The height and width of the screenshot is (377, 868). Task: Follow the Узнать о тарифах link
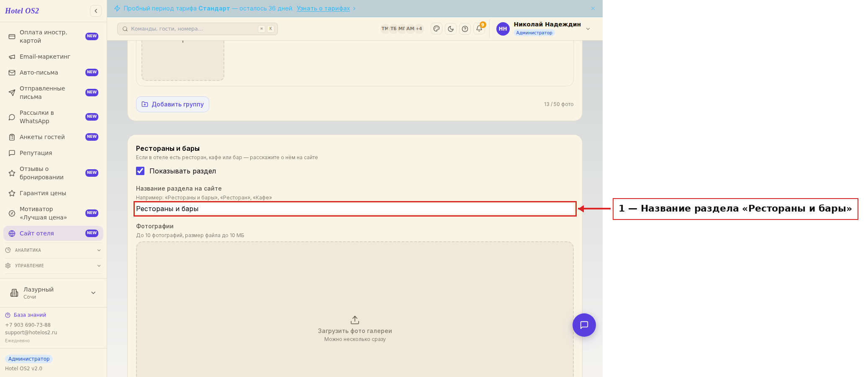[x=324, y=8]
